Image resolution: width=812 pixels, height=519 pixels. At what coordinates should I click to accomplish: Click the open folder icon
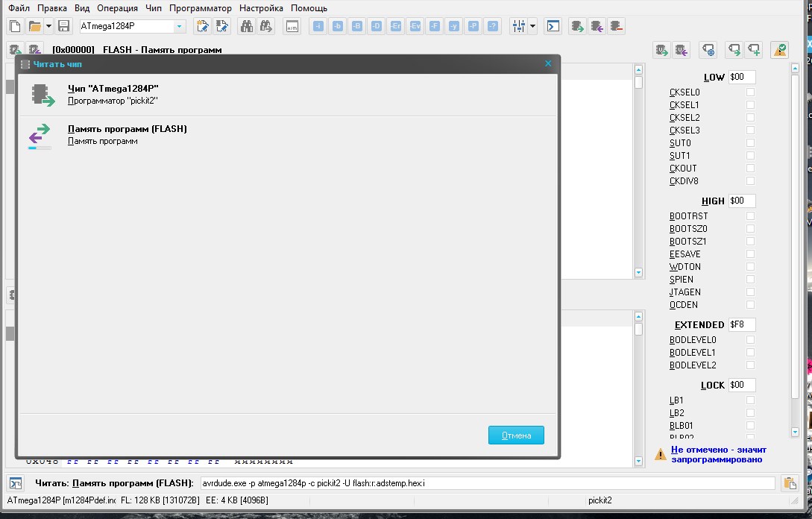pos(35,26)
